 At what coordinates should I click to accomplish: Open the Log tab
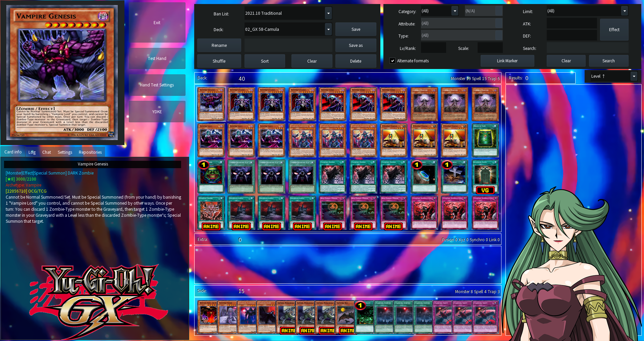(32, 152)
